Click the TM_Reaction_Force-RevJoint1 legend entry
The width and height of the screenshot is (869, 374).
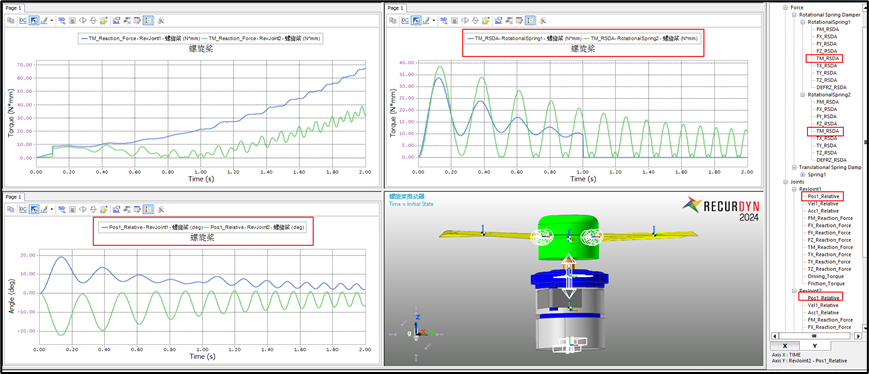click(139, 38)
